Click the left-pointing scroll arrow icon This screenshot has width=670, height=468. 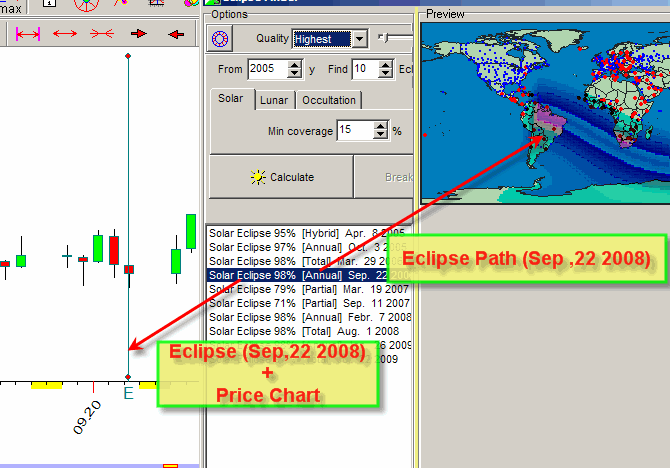click(177, 34)
